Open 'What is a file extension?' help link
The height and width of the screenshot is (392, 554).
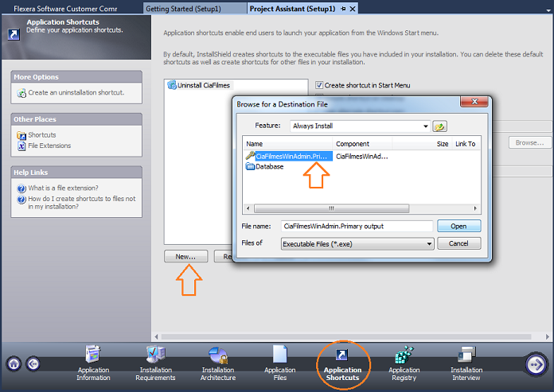pyautogui.click(x=63, y=188)
